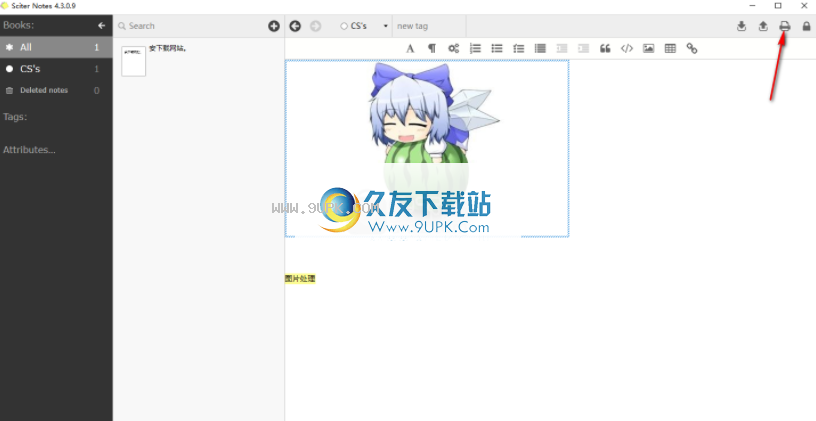816x421 pixels.
Task: Insert a numbered list
Action: click(475, 48)
